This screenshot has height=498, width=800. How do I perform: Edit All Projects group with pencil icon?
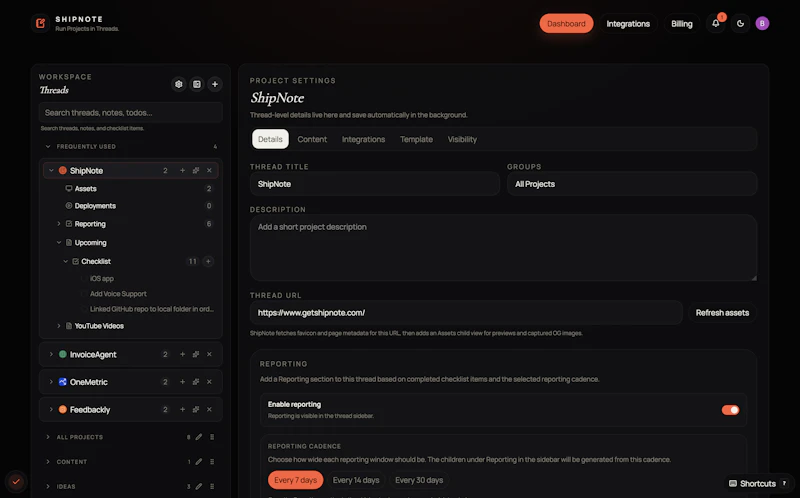(x=198, y=437)
